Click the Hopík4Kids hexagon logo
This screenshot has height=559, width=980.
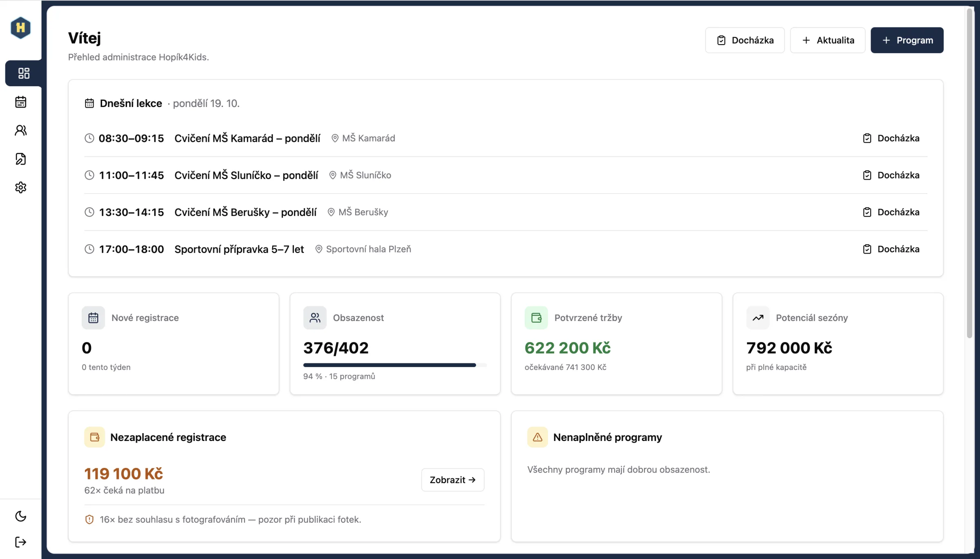(x=20, y=28)
